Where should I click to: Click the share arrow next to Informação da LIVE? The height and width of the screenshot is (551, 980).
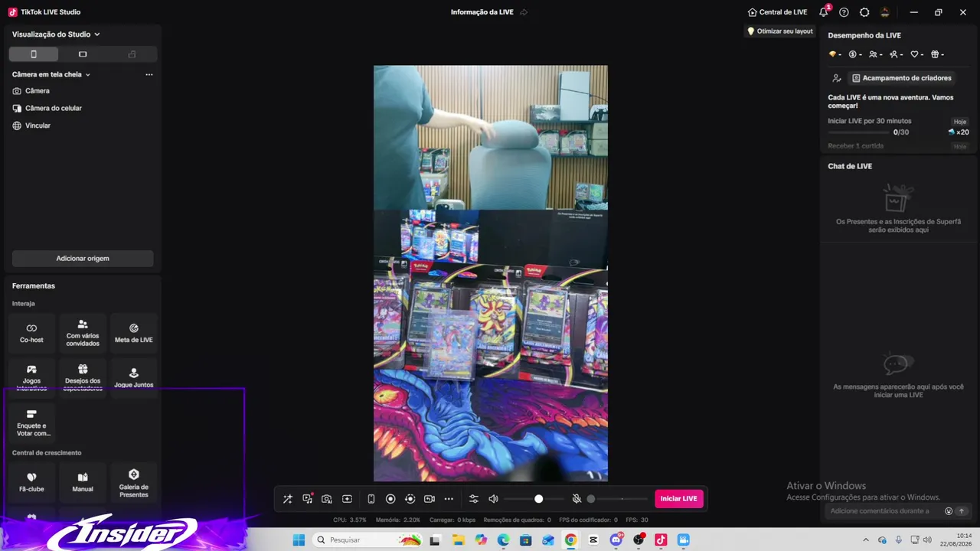pyautogui.click(x=524, y=12)
